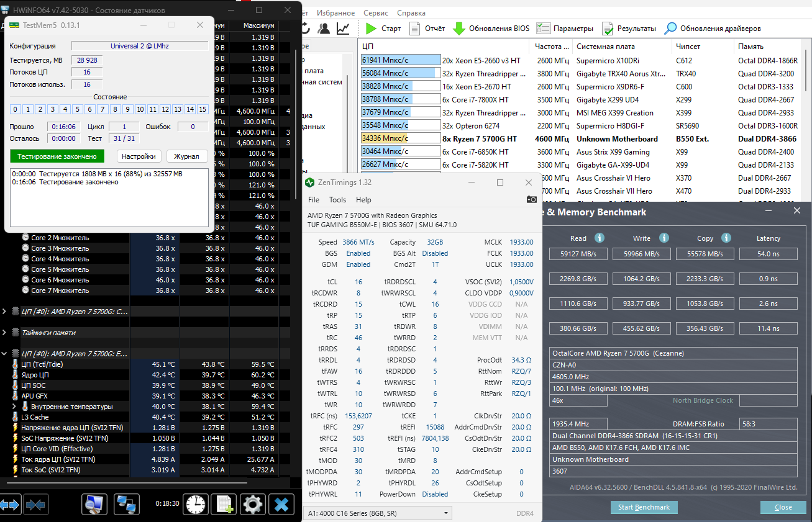Click the Core 2 Множитель clock icon
The height and width of the screenshot is (522, 812).
(x=25, y=238)
